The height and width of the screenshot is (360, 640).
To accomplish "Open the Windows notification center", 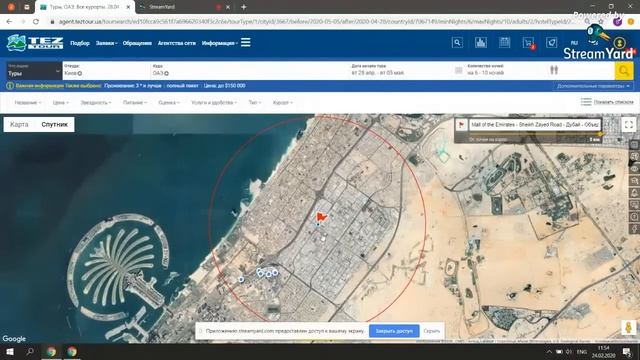I will [627, 351].
